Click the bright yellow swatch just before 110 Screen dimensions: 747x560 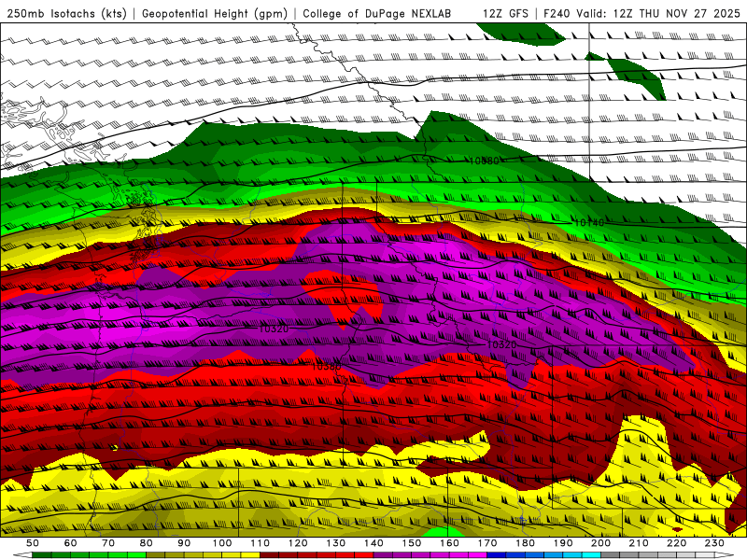pos(250,554)
